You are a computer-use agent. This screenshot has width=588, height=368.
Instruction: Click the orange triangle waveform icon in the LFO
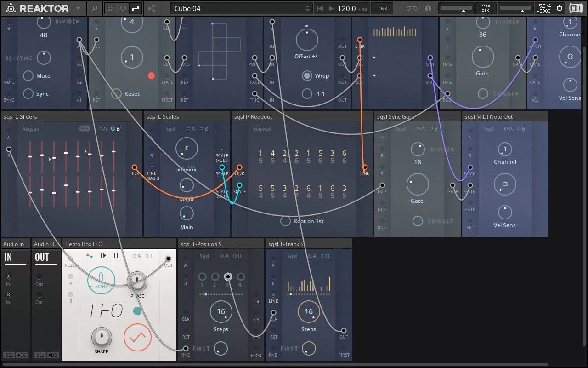pos(137,338)
